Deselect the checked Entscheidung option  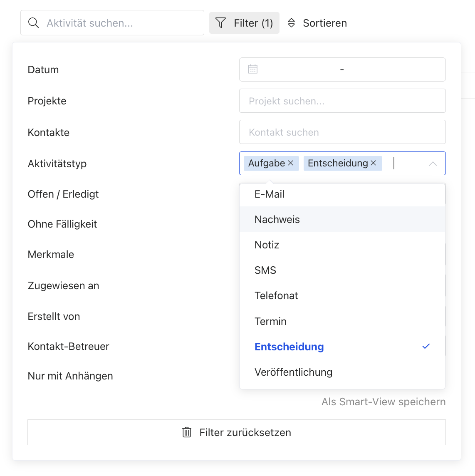342,346
